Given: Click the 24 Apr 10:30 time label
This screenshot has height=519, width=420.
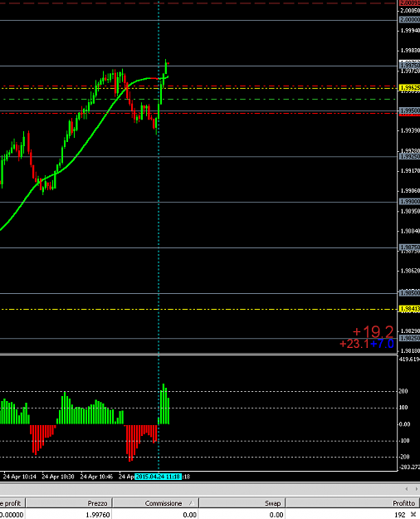Looking at the screenshot, I should pos(58,477).
